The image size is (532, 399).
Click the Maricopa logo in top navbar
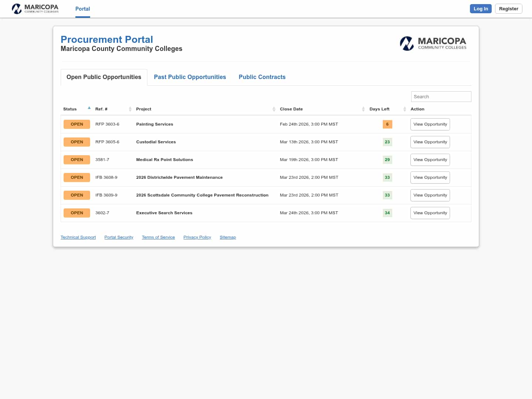35,8
